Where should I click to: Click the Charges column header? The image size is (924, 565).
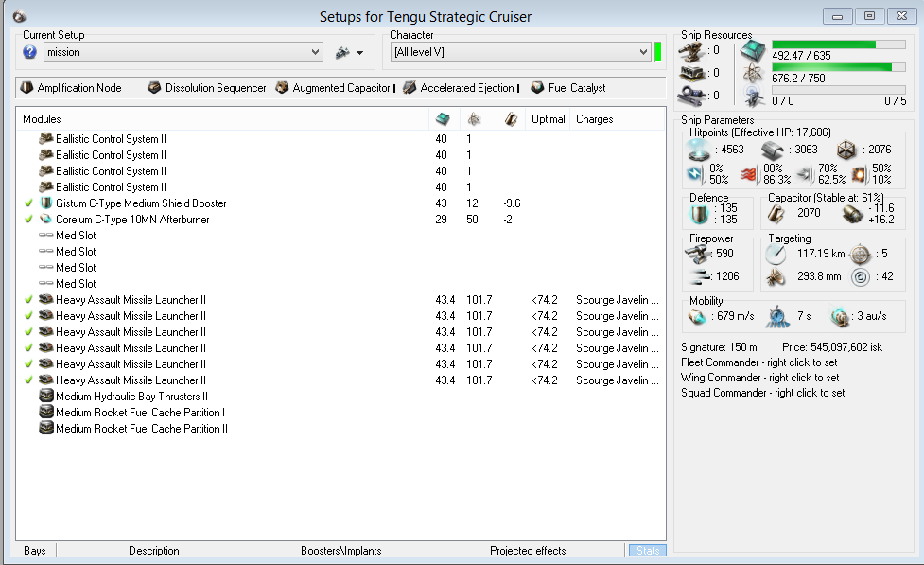617,119
